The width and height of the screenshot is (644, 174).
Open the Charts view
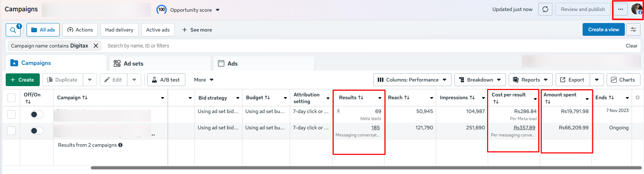click(623, 80)
